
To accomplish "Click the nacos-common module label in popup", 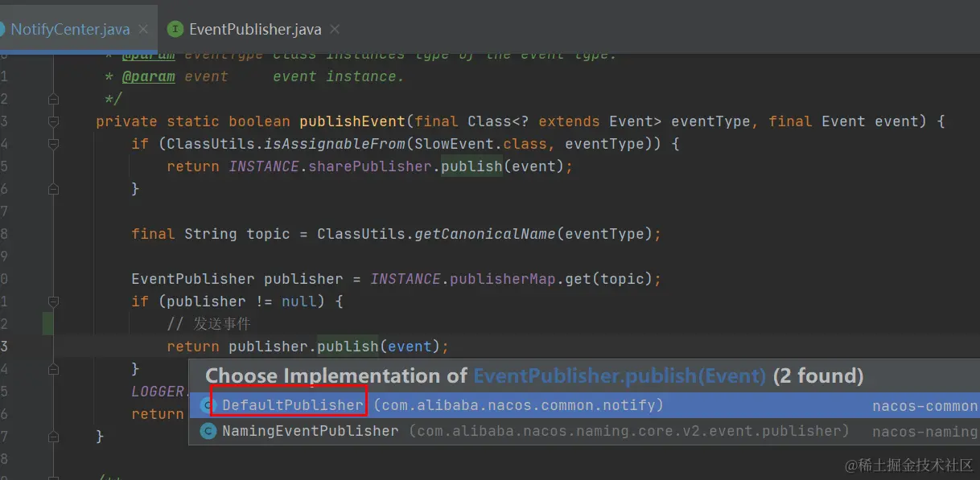I will 925,406.
